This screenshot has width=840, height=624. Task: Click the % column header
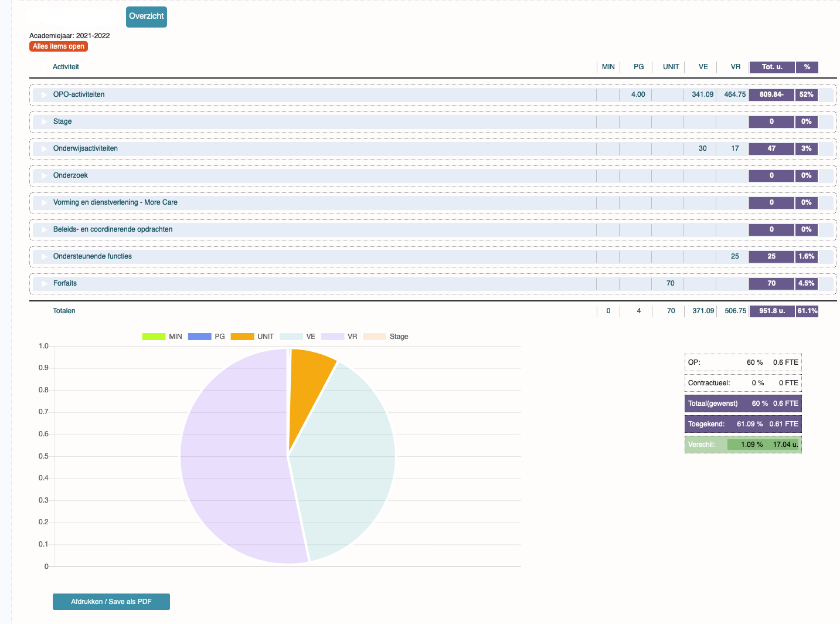tap(807, 67)
